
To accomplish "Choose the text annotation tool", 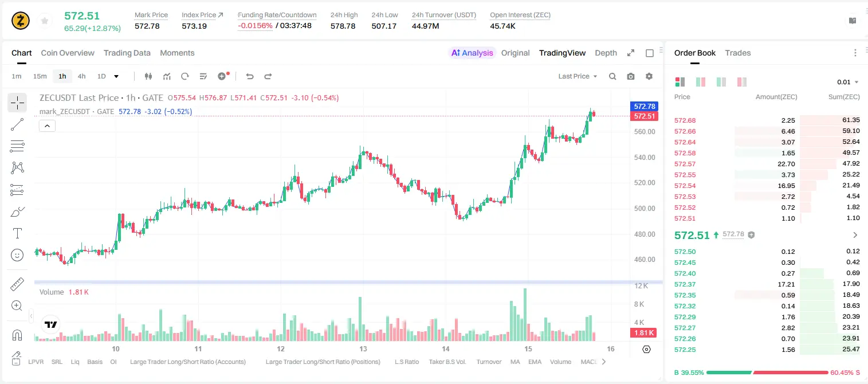I will [17, 233].
